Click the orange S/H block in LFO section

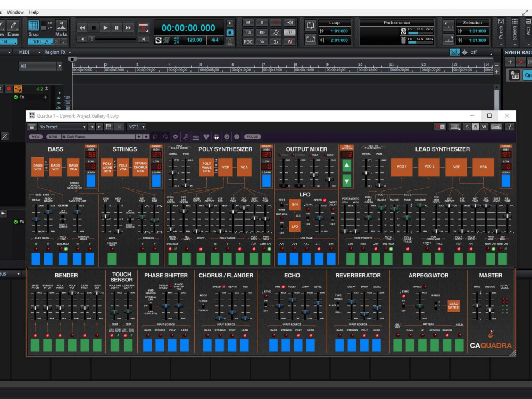click(295, 205)
